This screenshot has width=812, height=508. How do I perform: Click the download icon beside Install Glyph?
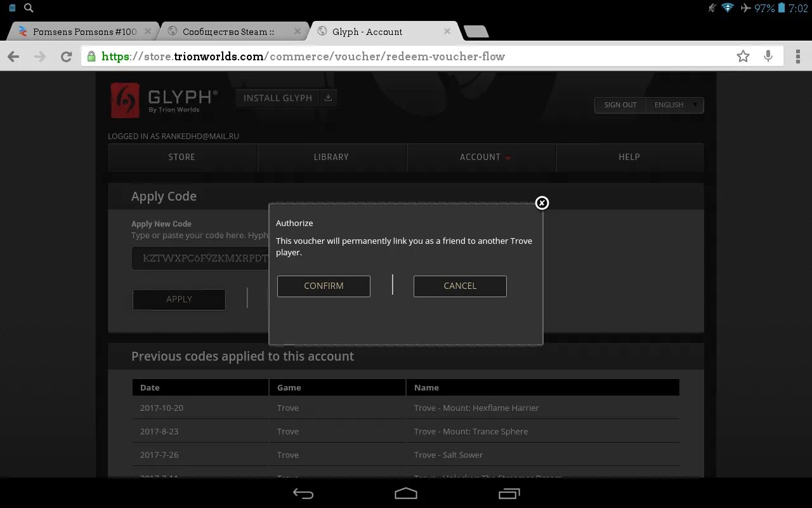[x=328, y=98]
